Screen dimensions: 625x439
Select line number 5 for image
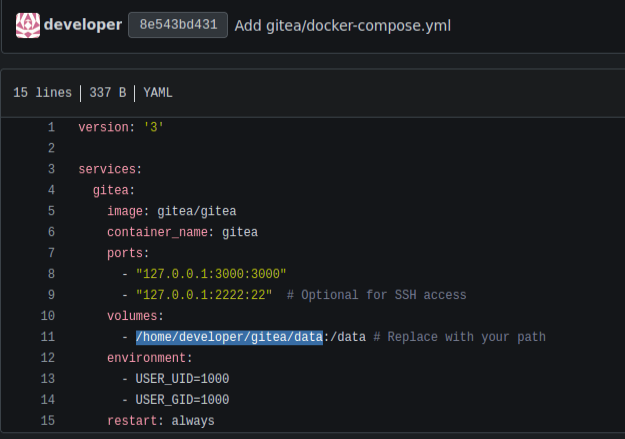coord(50,211)
